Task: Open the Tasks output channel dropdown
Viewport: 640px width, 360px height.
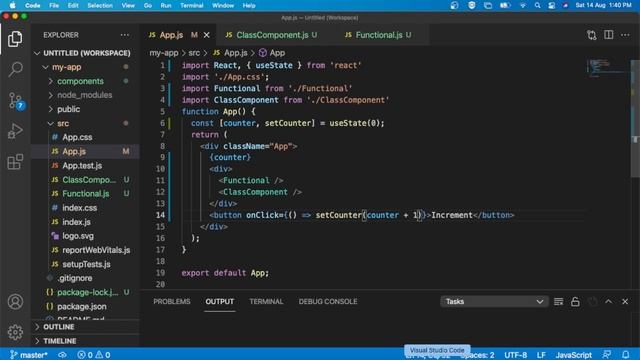Action: [494, 302]
